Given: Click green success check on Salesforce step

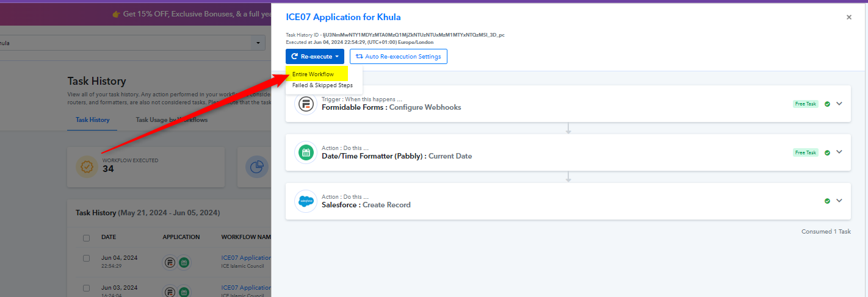Looking at the screenshot, I should 827,201.
